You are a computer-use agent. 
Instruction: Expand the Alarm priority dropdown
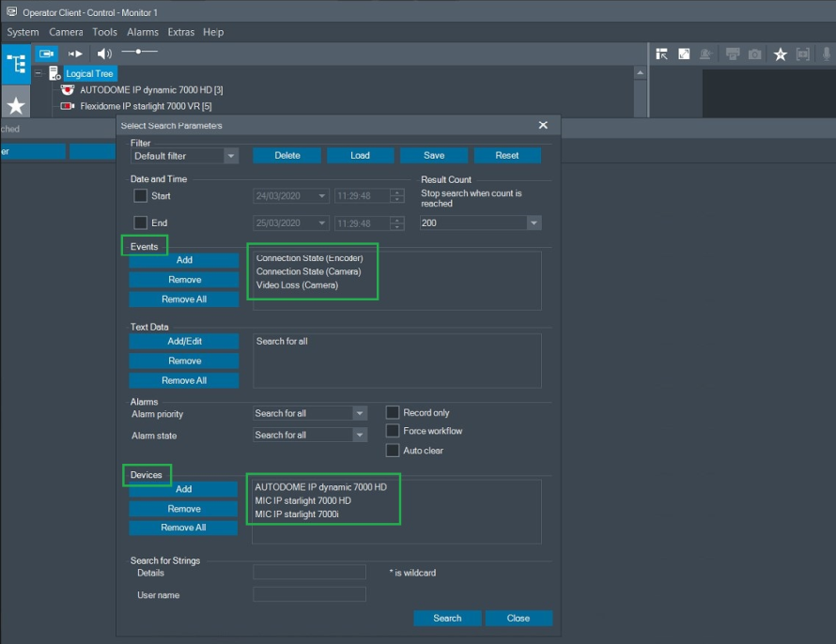tap(359, 413)
